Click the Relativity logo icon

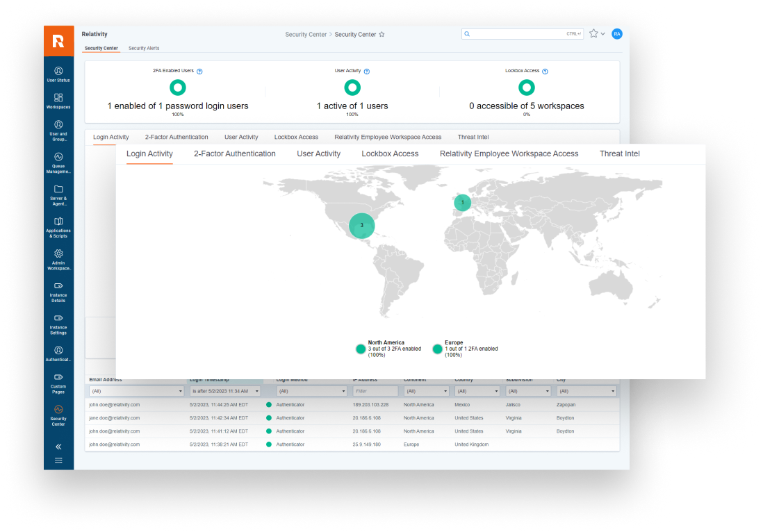pyautogui.click(x=58, y=41)
